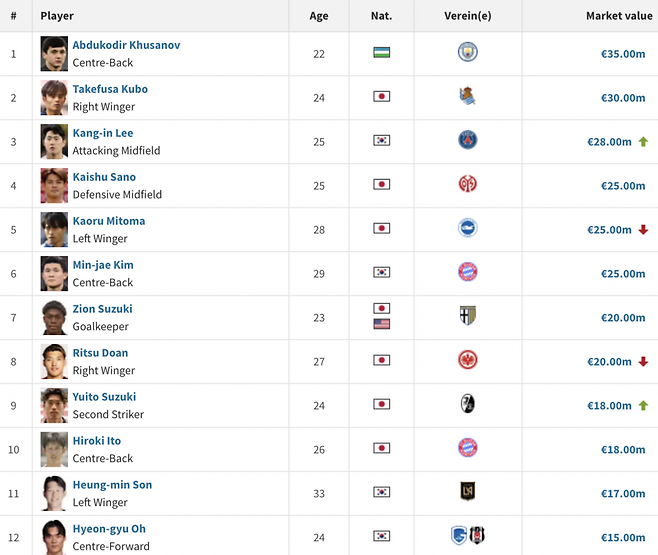Click Kang-in Lee's €28.00m market value
This screenshot has width=658, height=555.
pos(608,142)
